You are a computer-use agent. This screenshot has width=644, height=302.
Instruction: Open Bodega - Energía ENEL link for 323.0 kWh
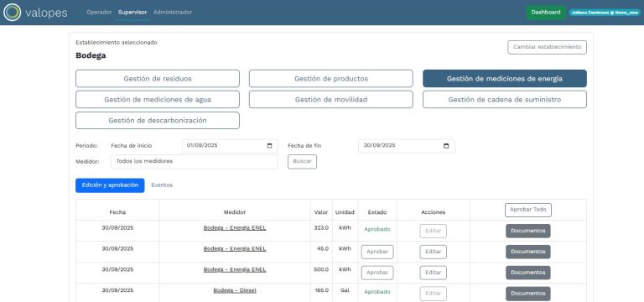pos(235,227)
